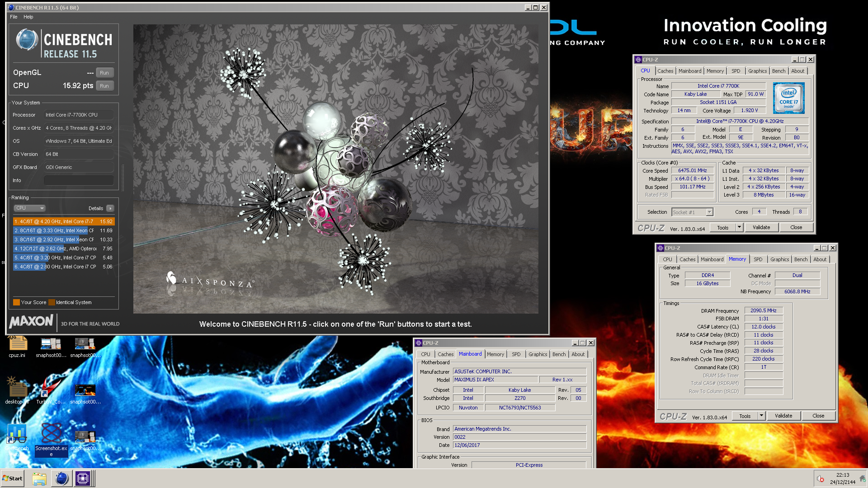Click Tools button in top CPU-Z window
Viewport: 868px width, 488px height.
coord(723,228)
